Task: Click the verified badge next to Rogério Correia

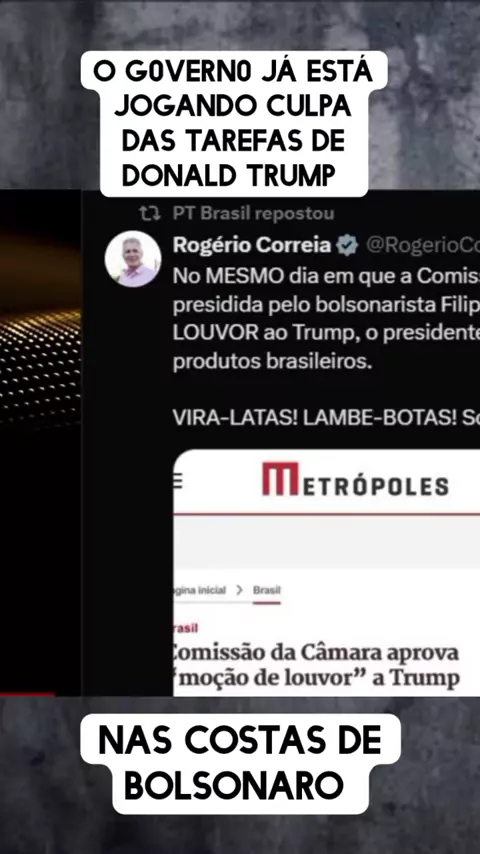Action: (347, 246)
